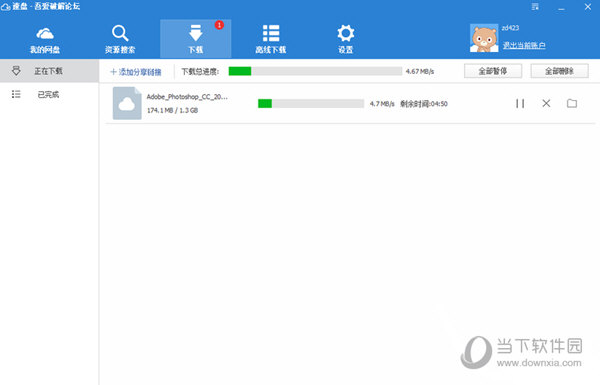
Task: Select 正在下载 in the sidebar
Action: click(49, 71)
